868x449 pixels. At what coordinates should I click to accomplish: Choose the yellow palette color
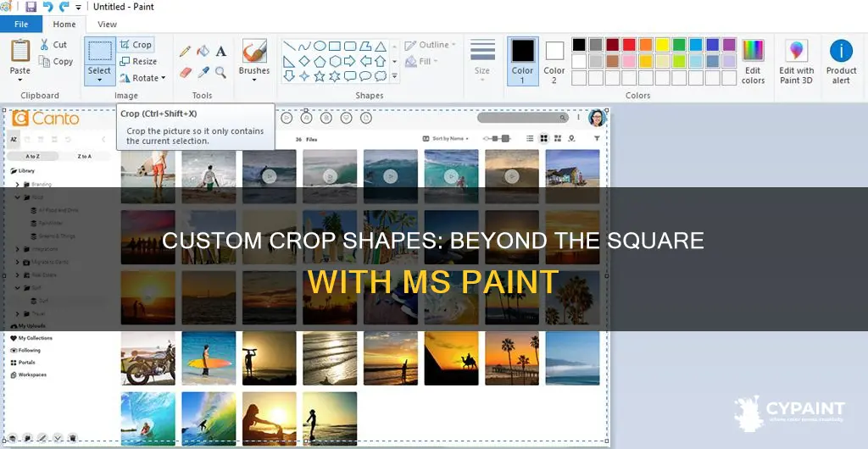662,45
